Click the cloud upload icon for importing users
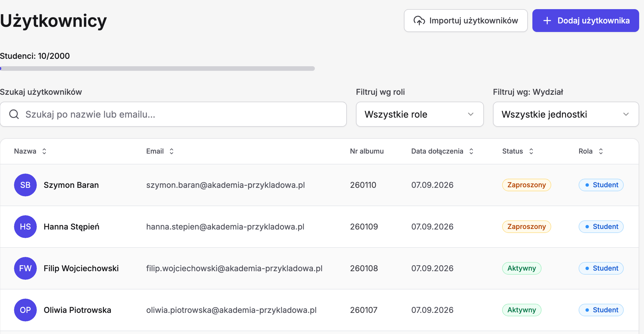644x334 pixels. click(419, 21)
